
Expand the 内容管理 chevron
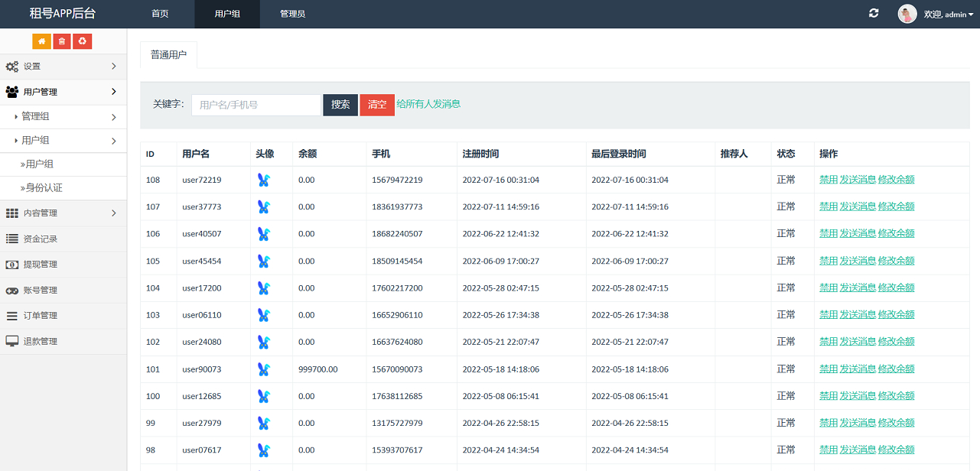(x=114, y=213)
